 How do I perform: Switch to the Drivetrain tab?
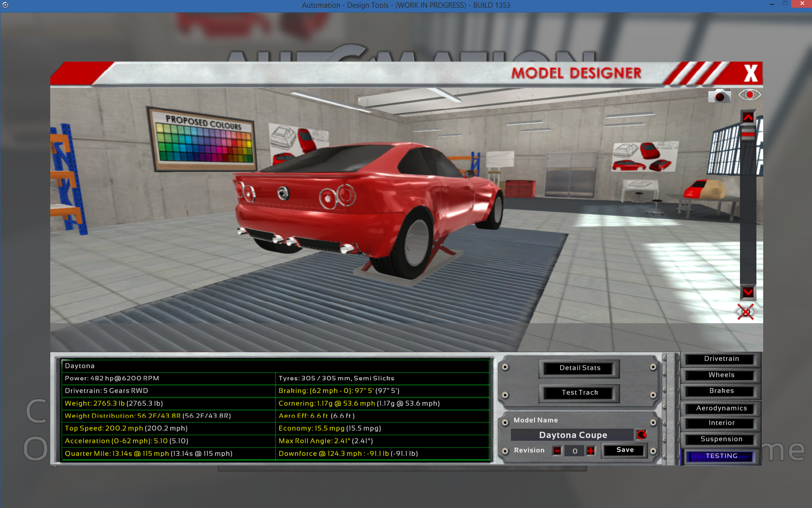pos(721,359)
